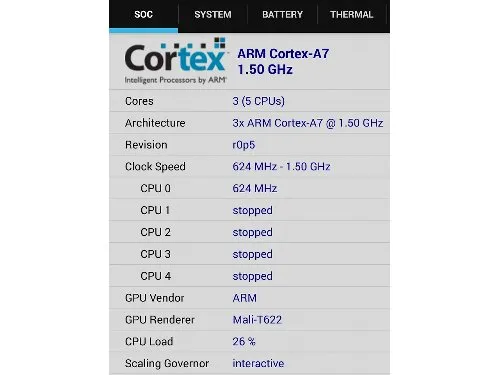Select the Cores row
Image resolution: width=500 pixels, height=375 pixels.
pos(249,101)
